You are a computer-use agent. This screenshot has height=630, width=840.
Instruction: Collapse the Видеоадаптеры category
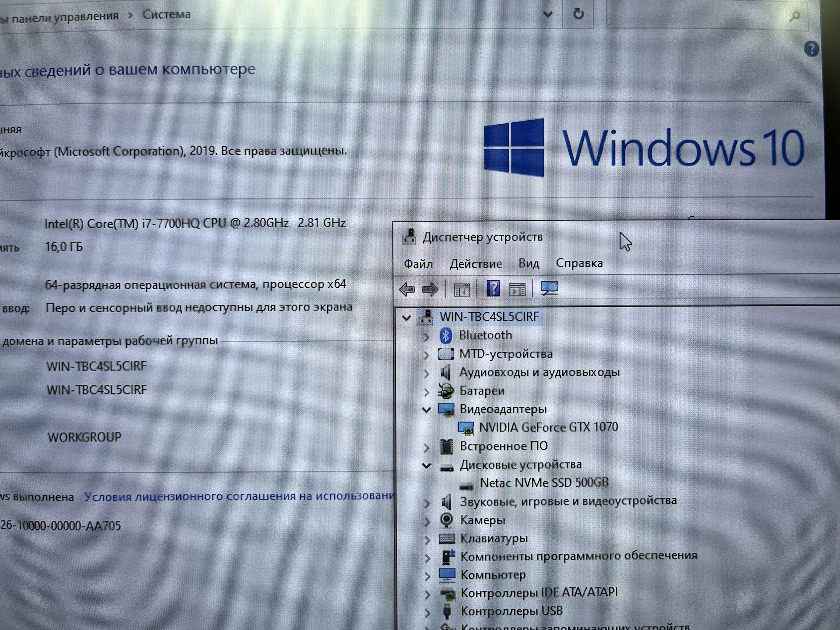426,410
